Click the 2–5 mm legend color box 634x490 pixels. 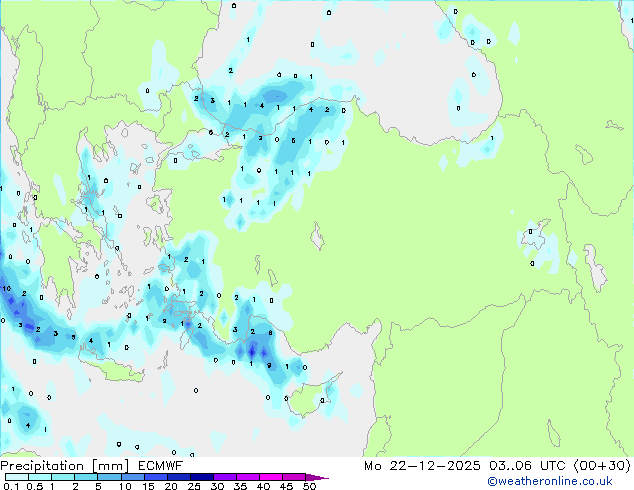(86, 477)
